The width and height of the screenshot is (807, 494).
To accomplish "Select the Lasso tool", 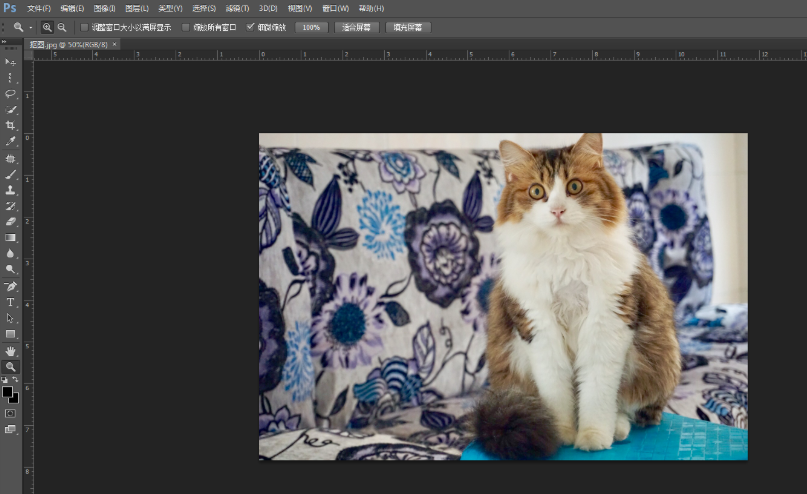I will point(11,93).
